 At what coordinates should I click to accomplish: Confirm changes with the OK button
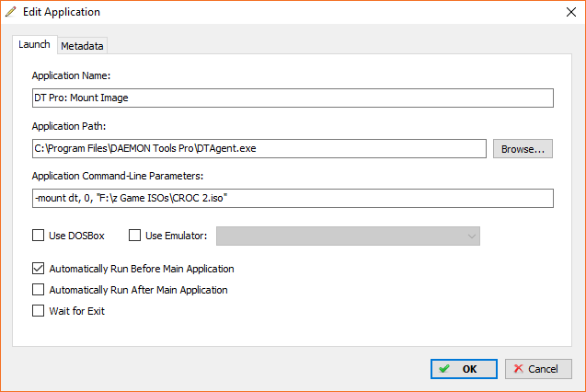[x=464, y=369]
